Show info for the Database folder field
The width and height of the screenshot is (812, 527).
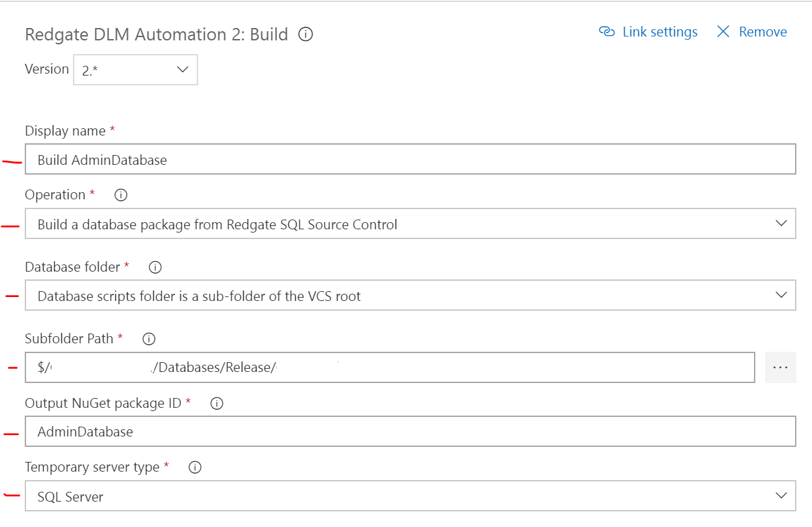[155, 267]
